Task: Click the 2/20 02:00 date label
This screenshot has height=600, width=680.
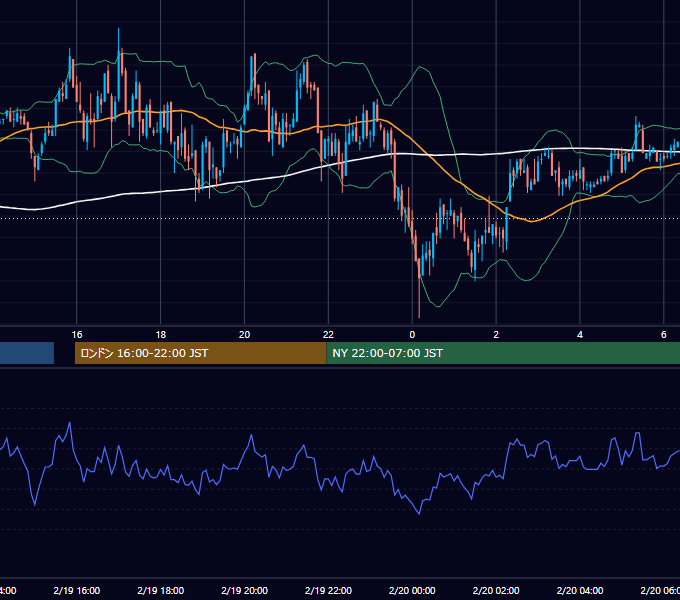Action: [496, 590]
